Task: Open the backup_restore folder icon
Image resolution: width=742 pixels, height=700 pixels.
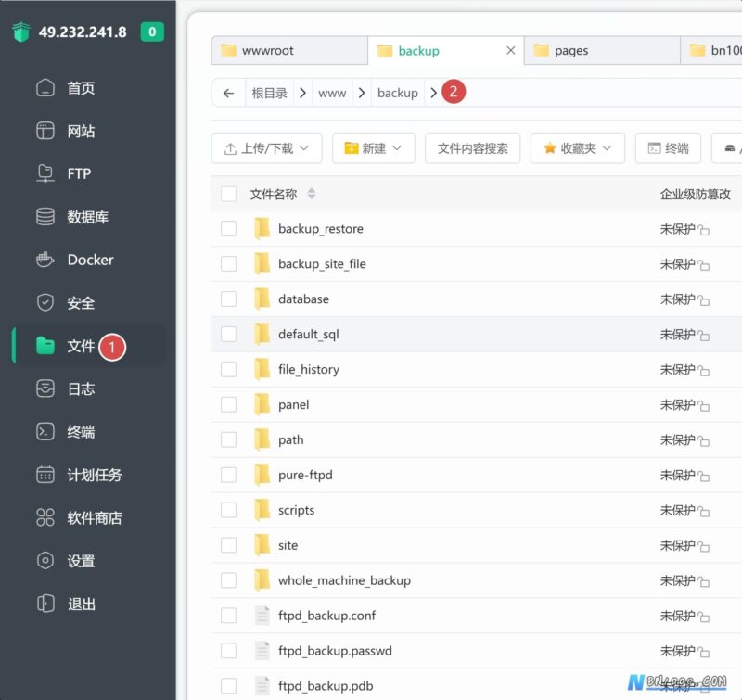Action: click(262, 229)
